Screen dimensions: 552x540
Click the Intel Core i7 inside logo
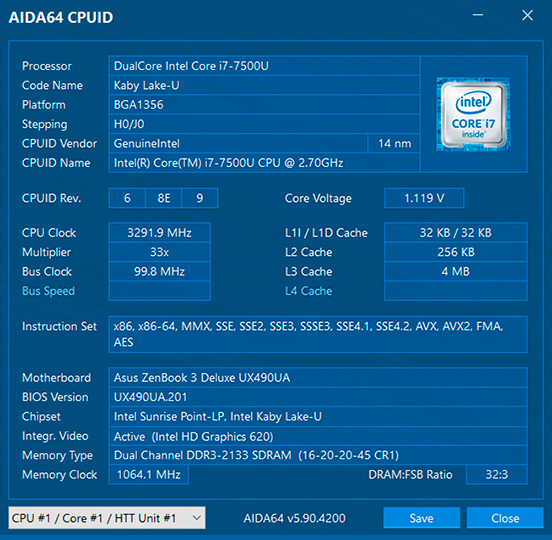(473, 114)
